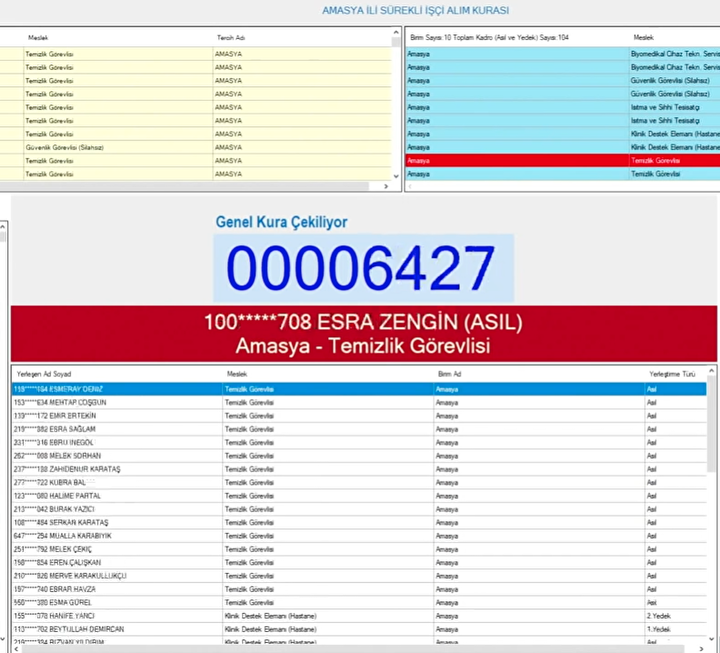Click the down arrow of the placed-candidates table scrollbar
The width and height of the screenshot is (720, 653).
point(712,639)
